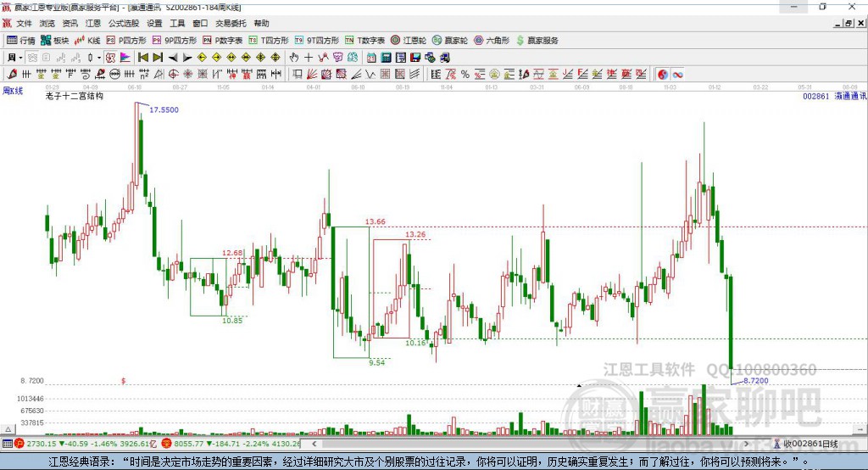This screenshot has height=470, width=868.
Task: Click the 8.7200 low price label on the chart
Action: point(755,381)
